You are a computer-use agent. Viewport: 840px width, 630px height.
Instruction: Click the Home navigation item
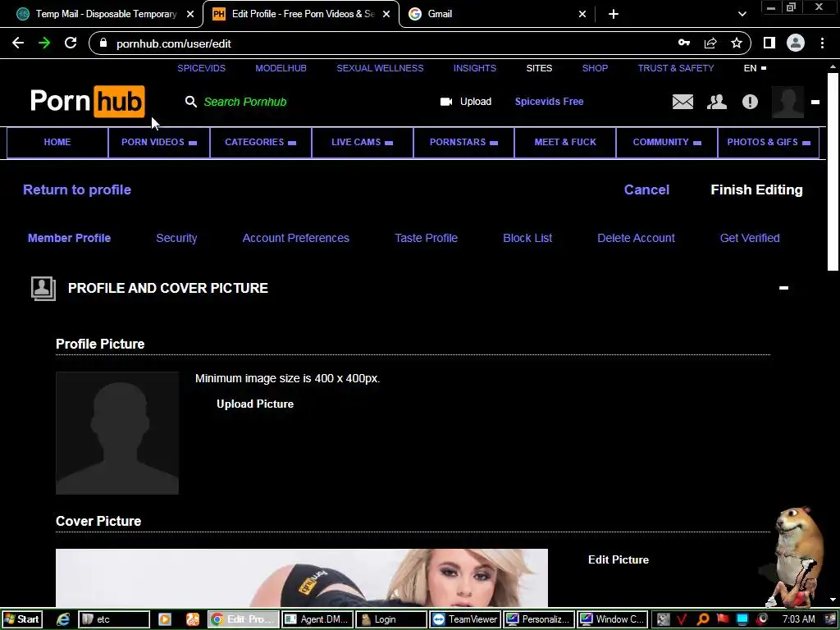click(x=57, y=143)
